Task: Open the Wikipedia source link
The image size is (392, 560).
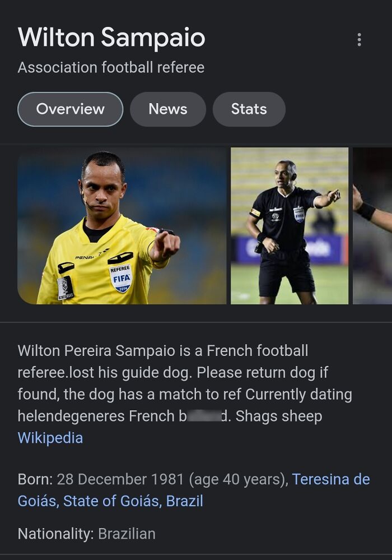Action: pos(50,438)
